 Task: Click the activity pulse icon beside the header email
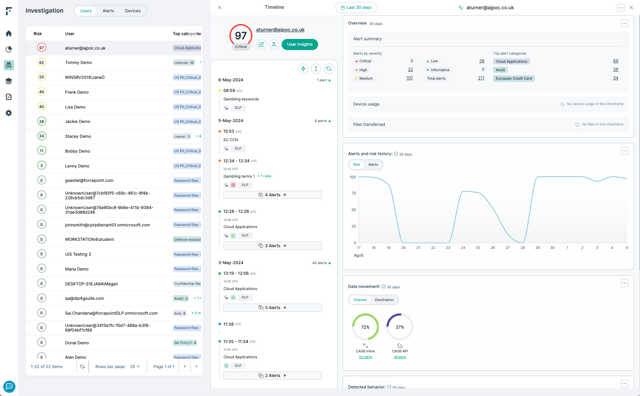click(460, 7)
